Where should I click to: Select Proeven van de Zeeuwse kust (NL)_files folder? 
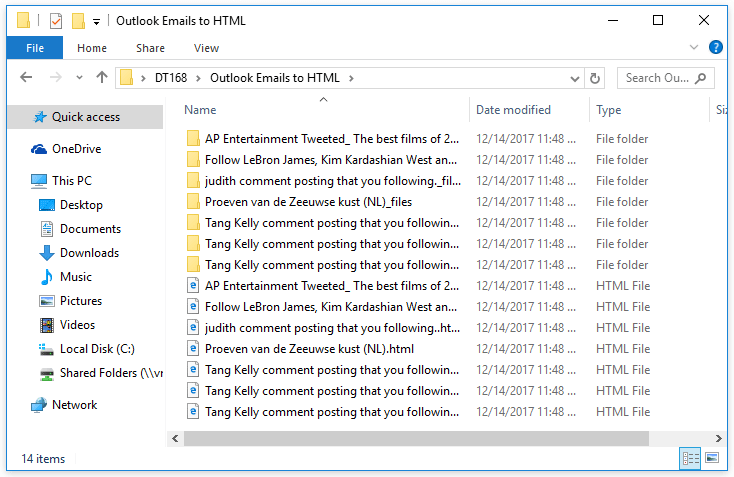pyautogui.click(x=308, y=202)
